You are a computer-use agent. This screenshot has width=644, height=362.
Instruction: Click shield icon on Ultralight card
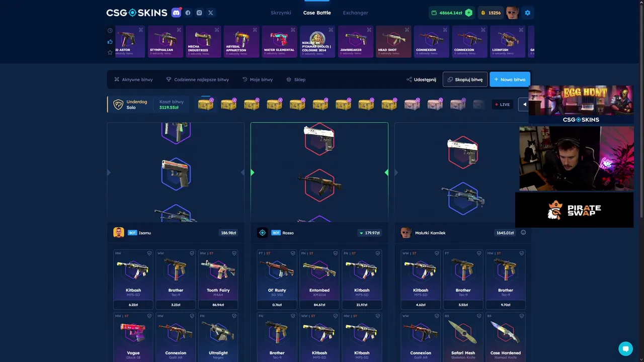point(234,316)
